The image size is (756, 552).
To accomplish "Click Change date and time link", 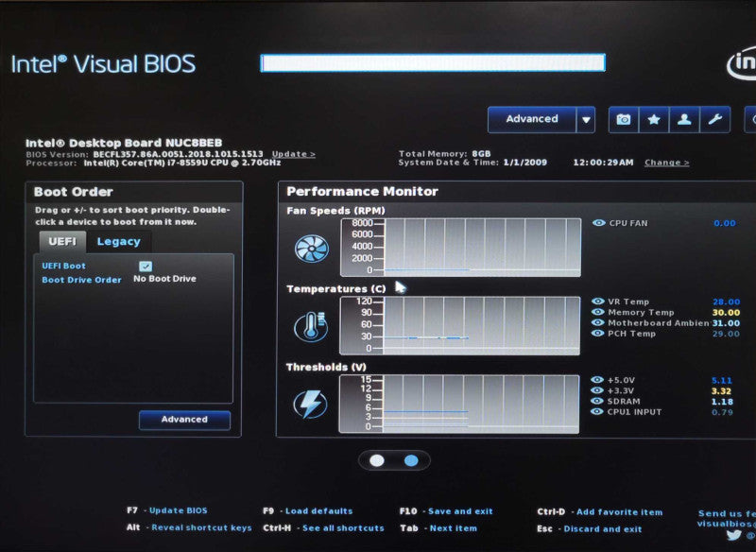I will point(667,163).
